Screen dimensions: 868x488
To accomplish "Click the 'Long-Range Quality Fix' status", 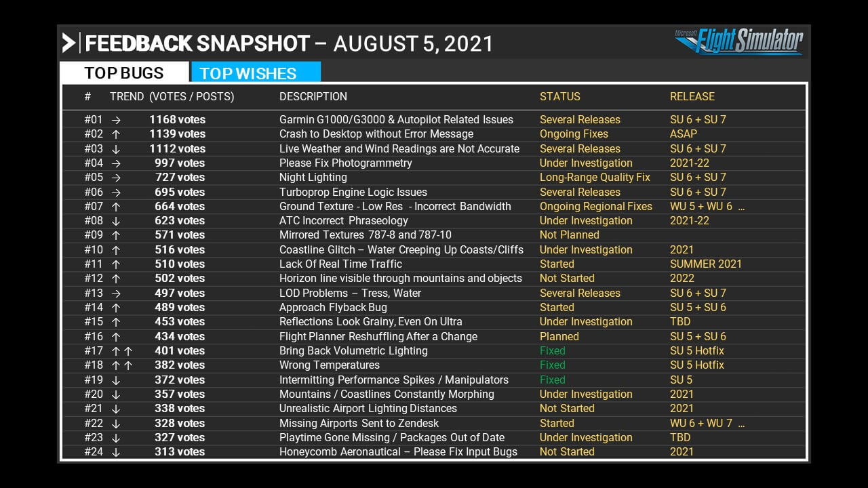I will click(595, 178).
